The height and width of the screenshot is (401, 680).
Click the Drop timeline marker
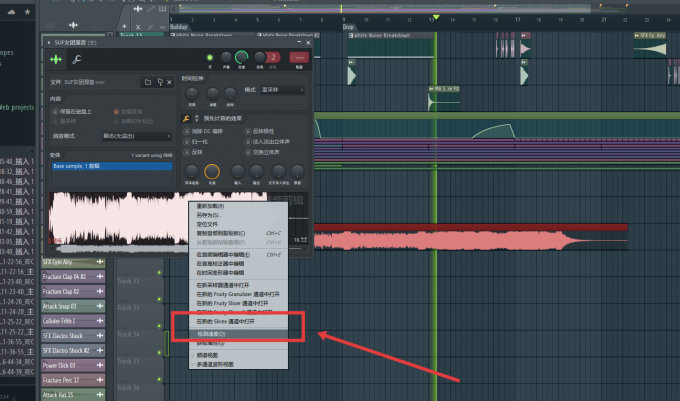point(348,27)
